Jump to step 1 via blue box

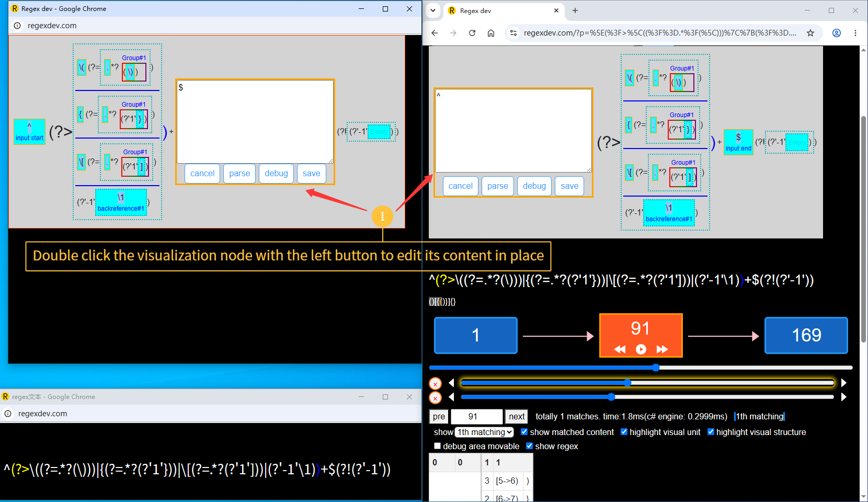click(x=476, y=335)
